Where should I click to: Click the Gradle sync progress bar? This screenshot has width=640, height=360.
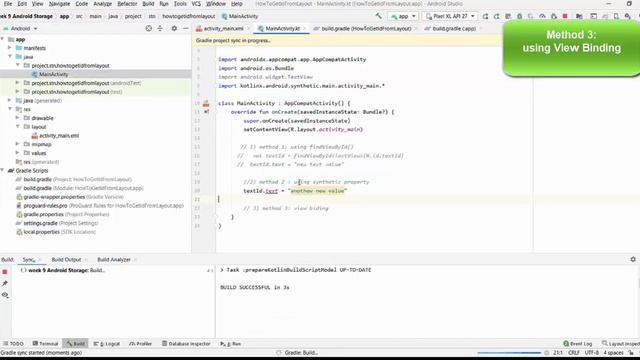509,353
